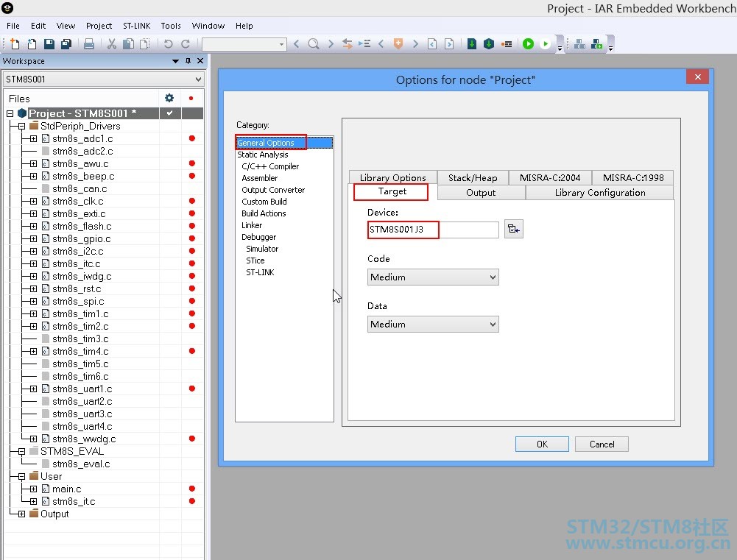Collapse the User folder

coord(21,476)
